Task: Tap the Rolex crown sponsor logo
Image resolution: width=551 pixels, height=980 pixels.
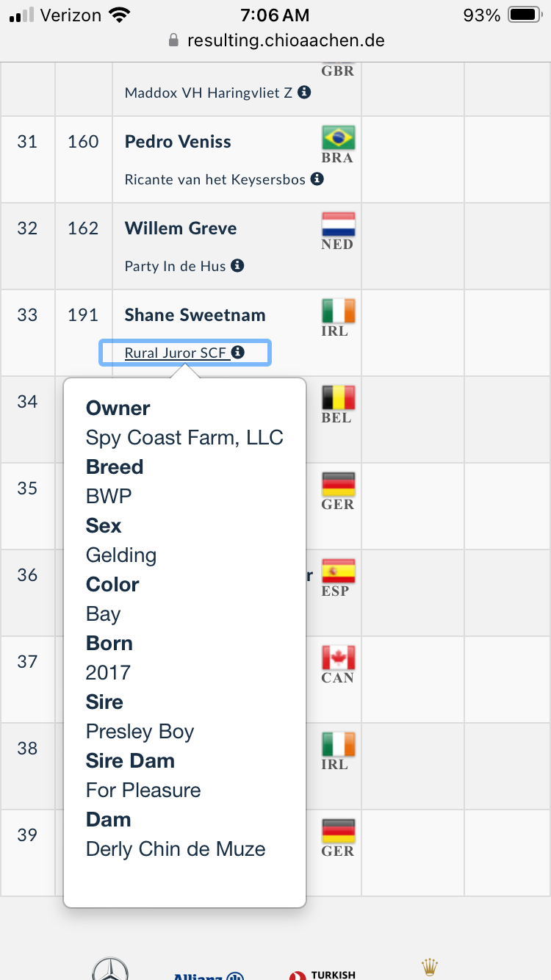Action: click(429, 967)
